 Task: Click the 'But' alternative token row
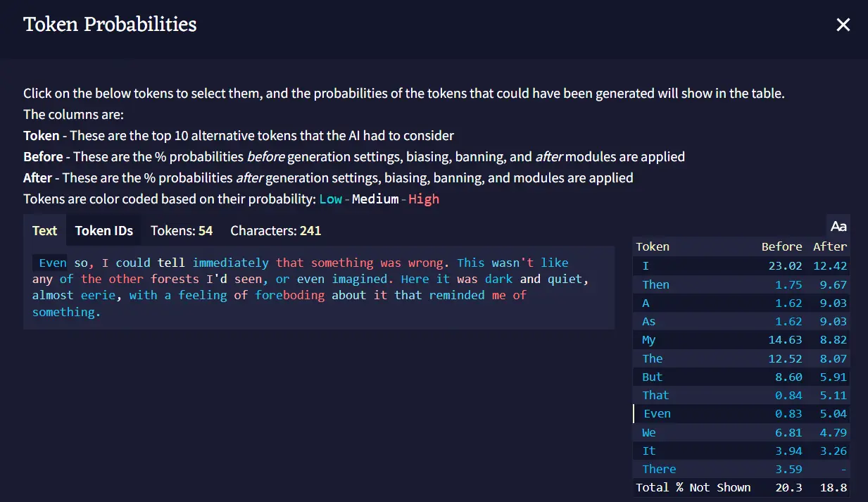pyautogui.click(x=741, y=377)
